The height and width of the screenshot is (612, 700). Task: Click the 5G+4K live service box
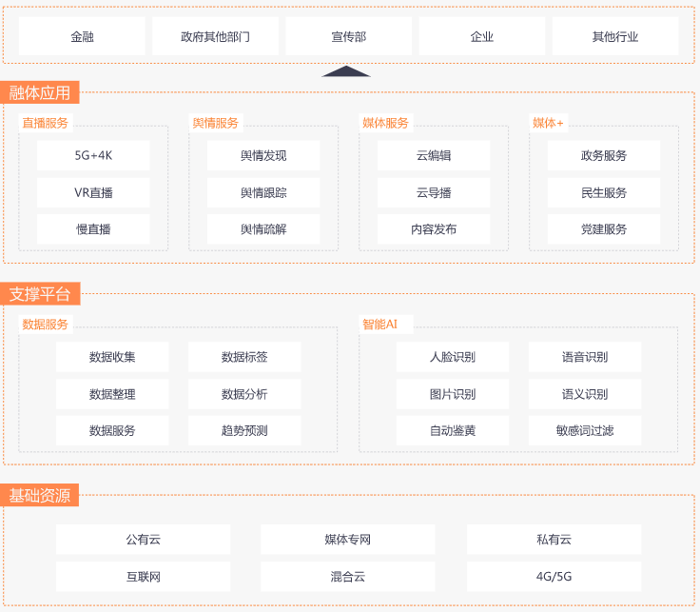click(93, 155)
